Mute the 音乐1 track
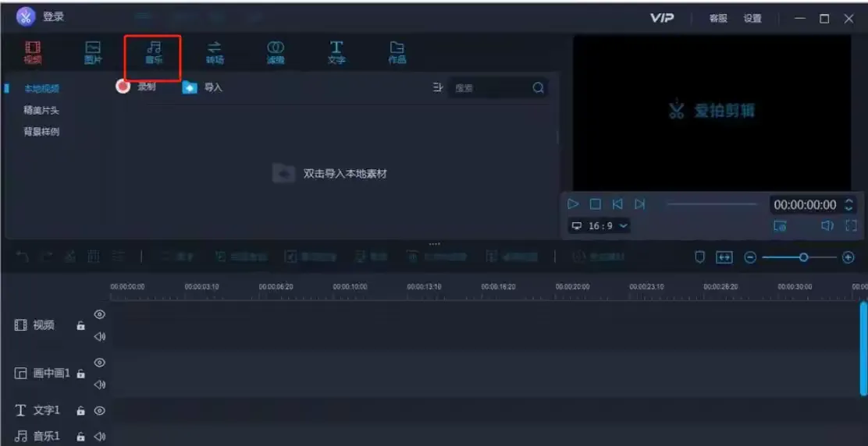Screen dimensions: 868x446 click(100, 437)
